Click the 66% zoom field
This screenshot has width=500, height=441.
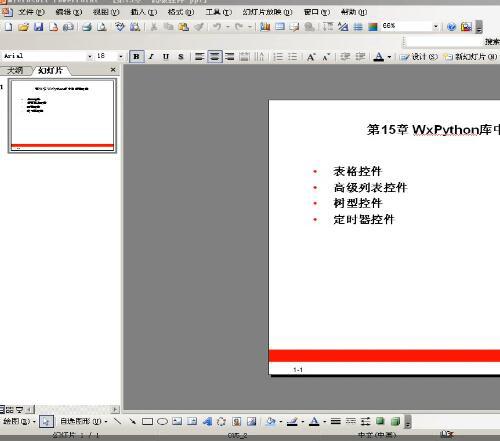[407, 26]
